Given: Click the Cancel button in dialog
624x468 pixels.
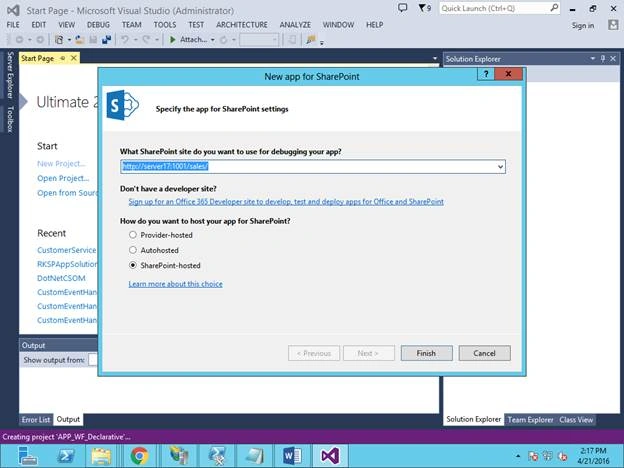Looking at the screenshot, I should (x=484, y=353).
